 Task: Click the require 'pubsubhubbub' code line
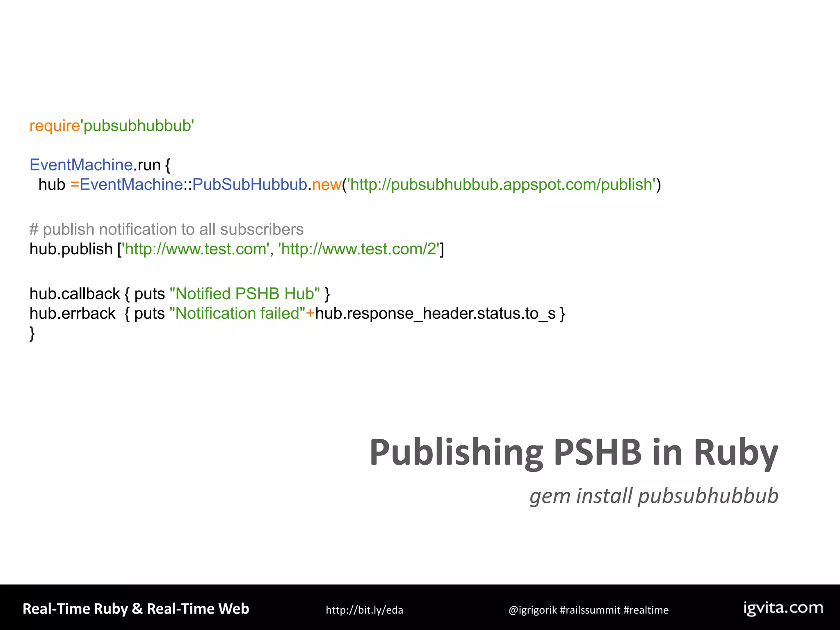pyautogui.click(x=112, y=126)
